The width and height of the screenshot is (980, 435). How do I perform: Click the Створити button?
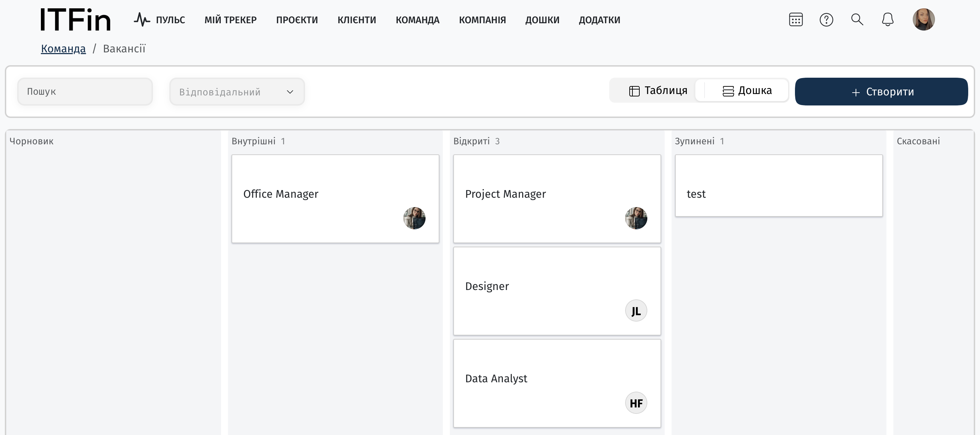882,92
